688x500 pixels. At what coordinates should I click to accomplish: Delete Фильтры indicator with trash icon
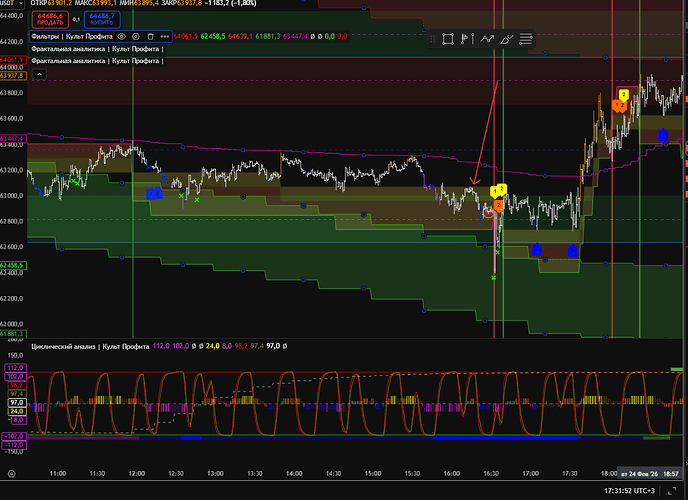(150, 36)
